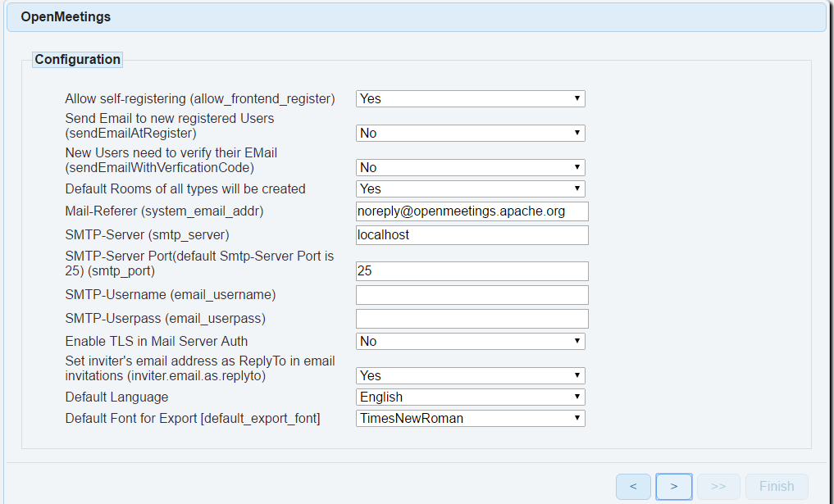Image resolution: width=834 pixels, height=504 pixels.
Task: Click the 'Default Font for Export [default_export_font]' label
Action: [x=193, y=419]
